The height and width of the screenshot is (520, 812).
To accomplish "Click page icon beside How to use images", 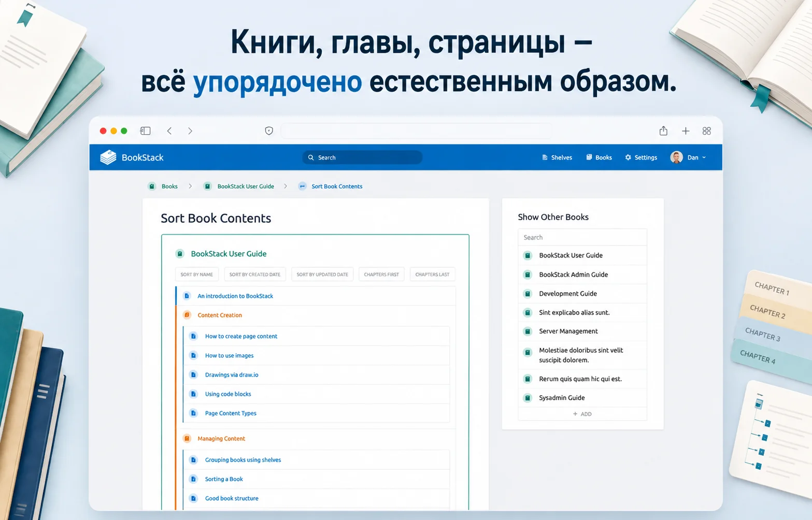I will pyautogui.click(x=193, y=355).
